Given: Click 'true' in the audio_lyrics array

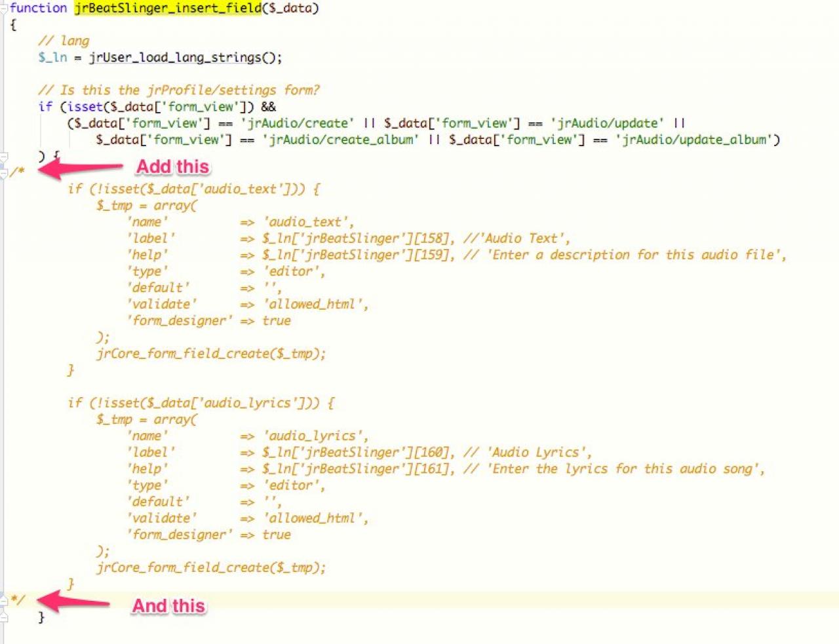Looking at the screenshot, I should click(277, 535).
